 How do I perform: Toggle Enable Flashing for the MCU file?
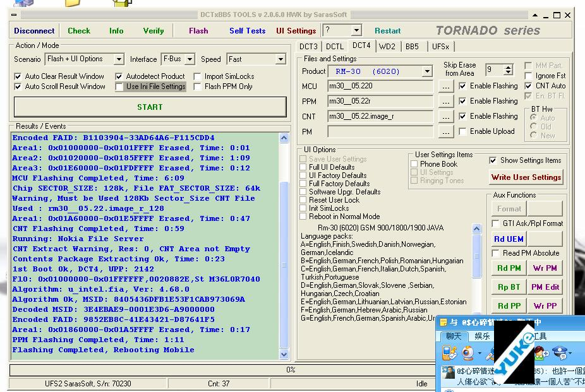(x=462, y=86)
